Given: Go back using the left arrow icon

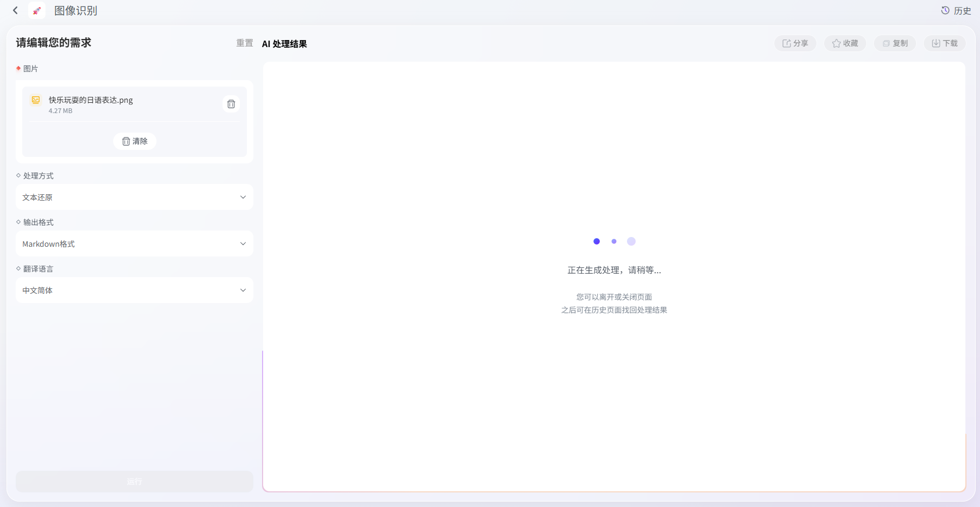Looking at the screenshot, I should 16,10.
